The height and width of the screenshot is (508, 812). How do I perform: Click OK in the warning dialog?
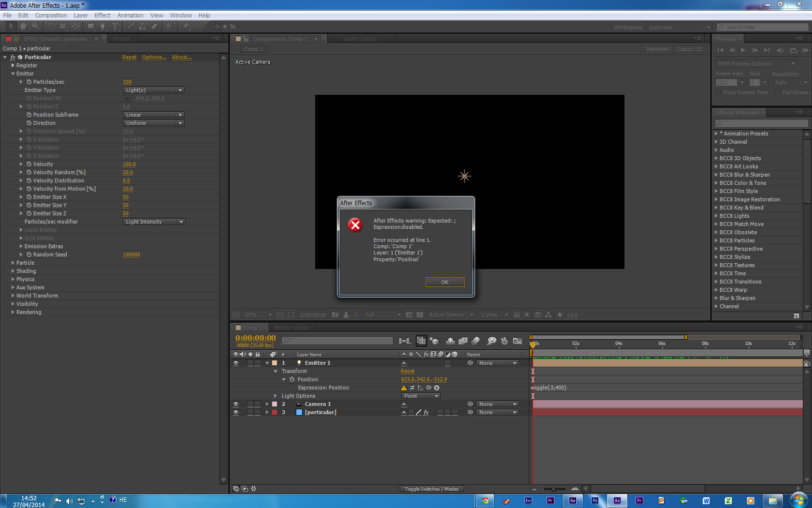pos(445,282)
